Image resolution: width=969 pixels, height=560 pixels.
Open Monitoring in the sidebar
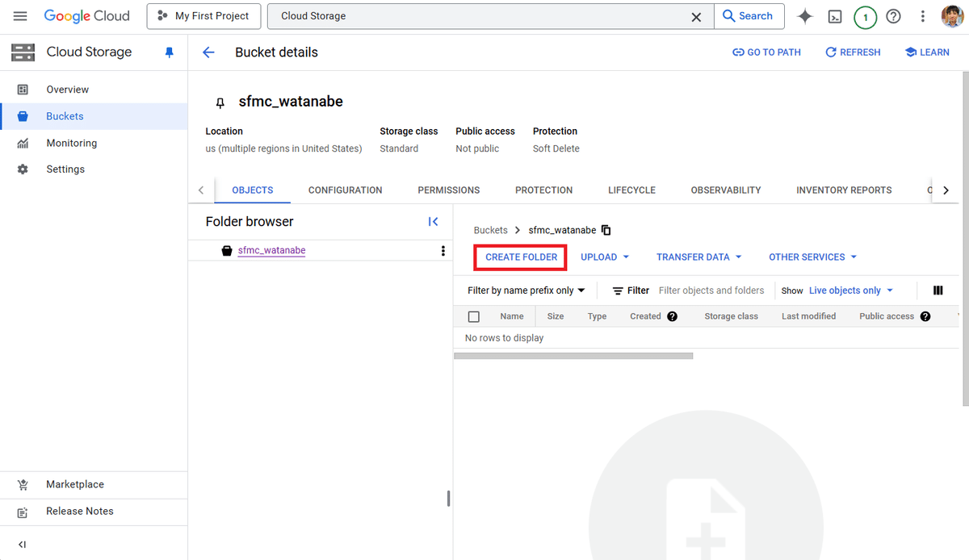[x=94, y=143]
